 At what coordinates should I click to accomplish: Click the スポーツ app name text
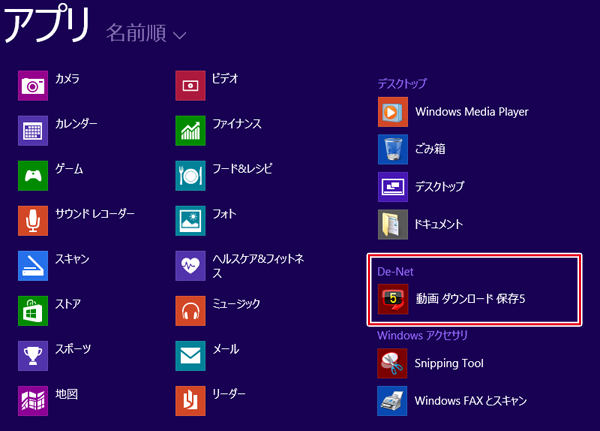tap(73, 349)
